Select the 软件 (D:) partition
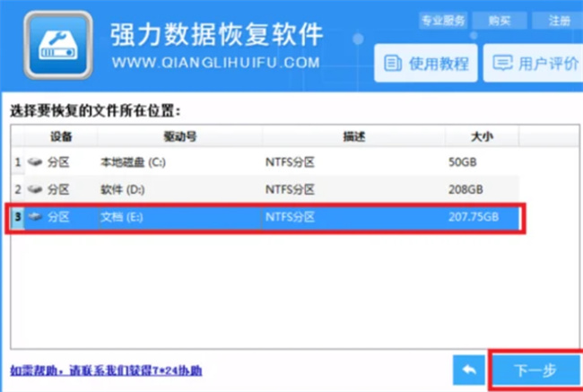Viewport: 583px width, 392px height. tap(123, 189)
